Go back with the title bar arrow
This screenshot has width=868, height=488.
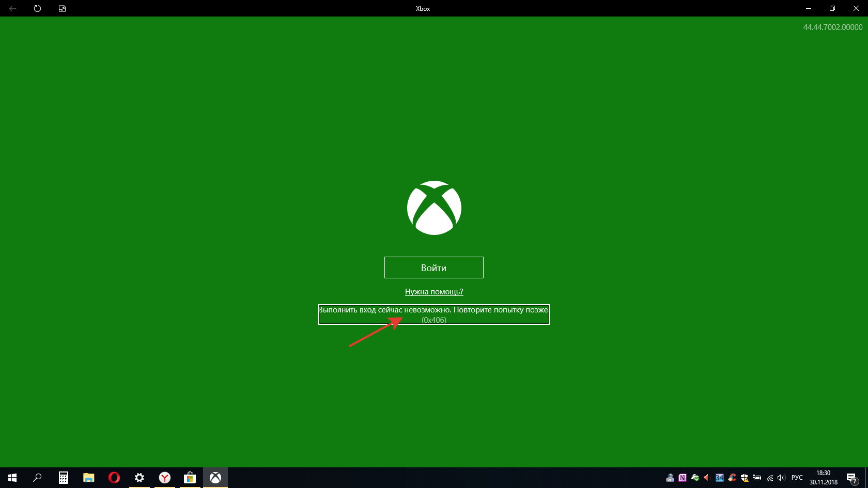pos(12,8)
